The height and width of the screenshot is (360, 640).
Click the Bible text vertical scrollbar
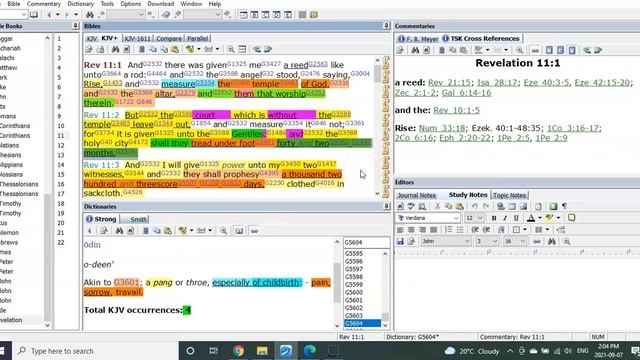pos(377,127)
